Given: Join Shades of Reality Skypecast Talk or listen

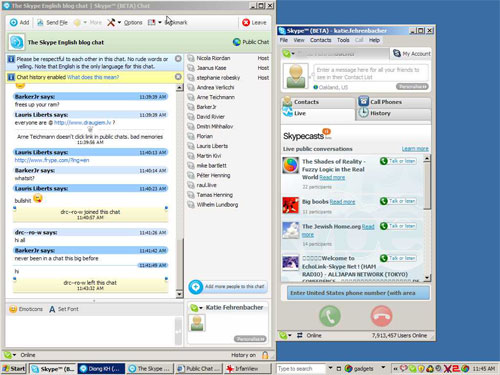Looking at the screenshot, I should 398,161.
